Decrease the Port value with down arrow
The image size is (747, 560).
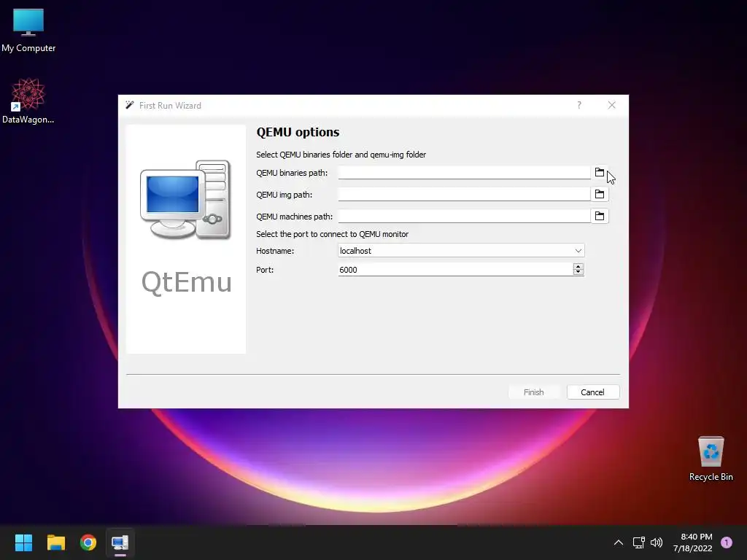[578, 273]
